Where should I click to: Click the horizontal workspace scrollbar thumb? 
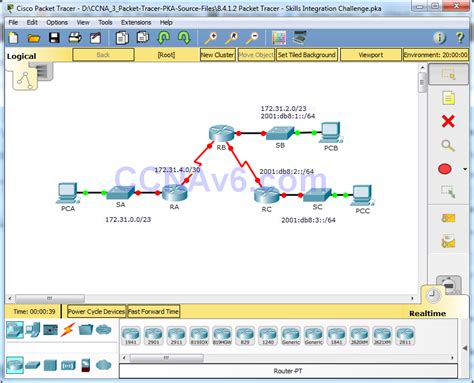tap(50, 298)
